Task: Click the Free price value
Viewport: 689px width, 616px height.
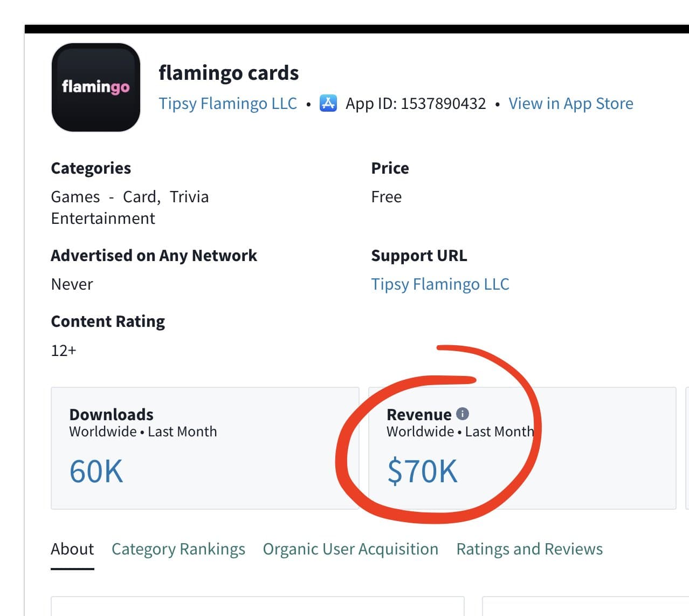Action: pyautogui.click(x=386, y=196)
